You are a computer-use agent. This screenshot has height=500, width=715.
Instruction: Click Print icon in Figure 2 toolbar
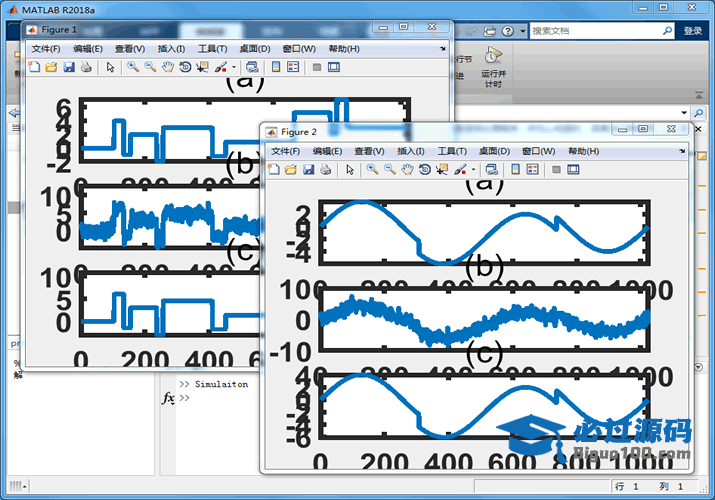pyautogui.click(x=326, y=170)
